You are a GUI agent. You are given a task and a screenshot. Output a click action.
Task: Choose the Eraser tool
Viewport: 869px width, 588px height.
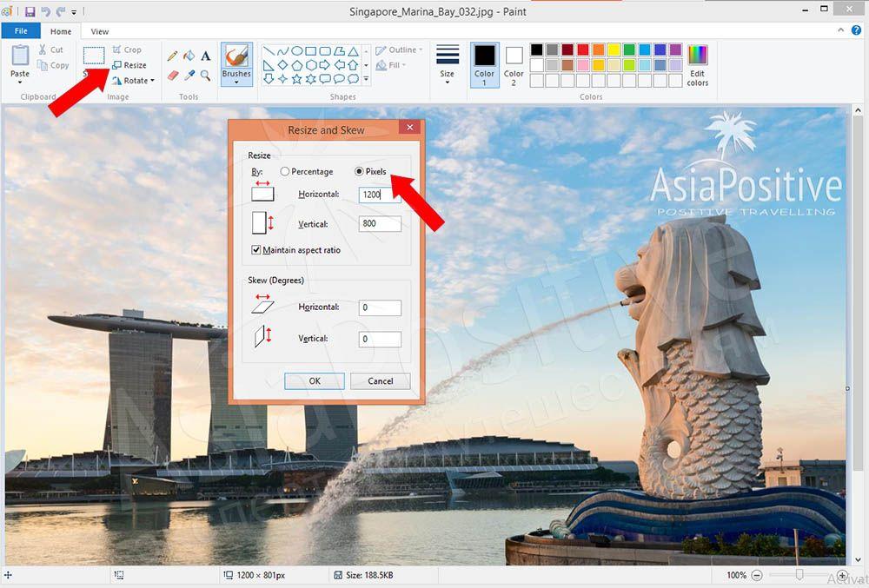[x=173, y=76]
